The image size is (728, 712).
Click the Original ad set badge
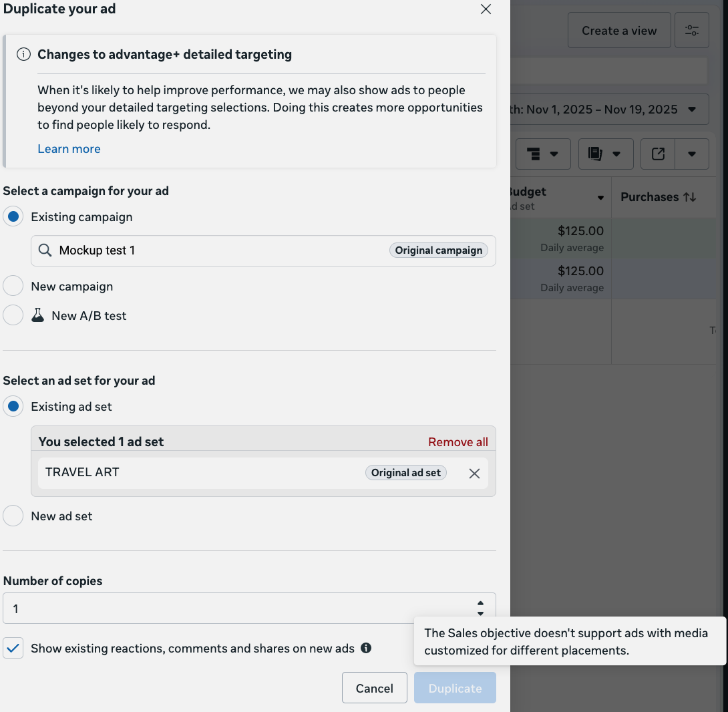click(x=406, y=473)
